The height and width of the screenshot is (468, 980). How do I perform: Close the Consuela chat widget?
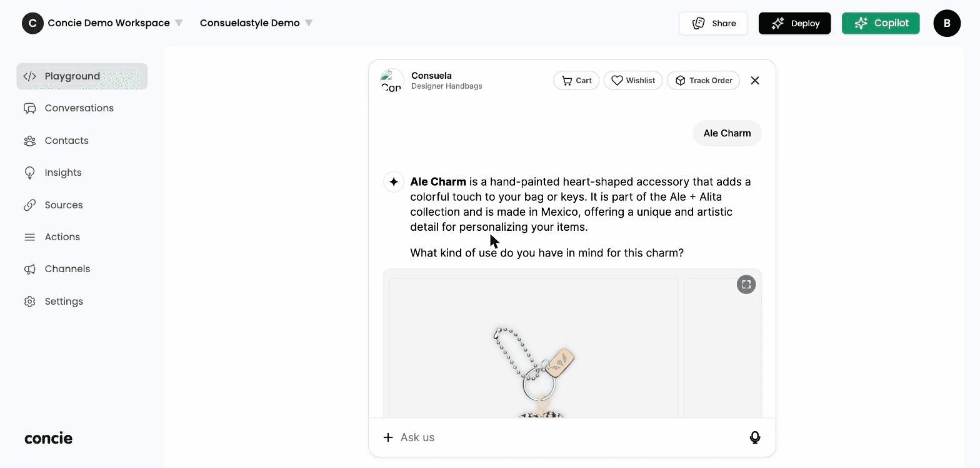coord(755,81)
